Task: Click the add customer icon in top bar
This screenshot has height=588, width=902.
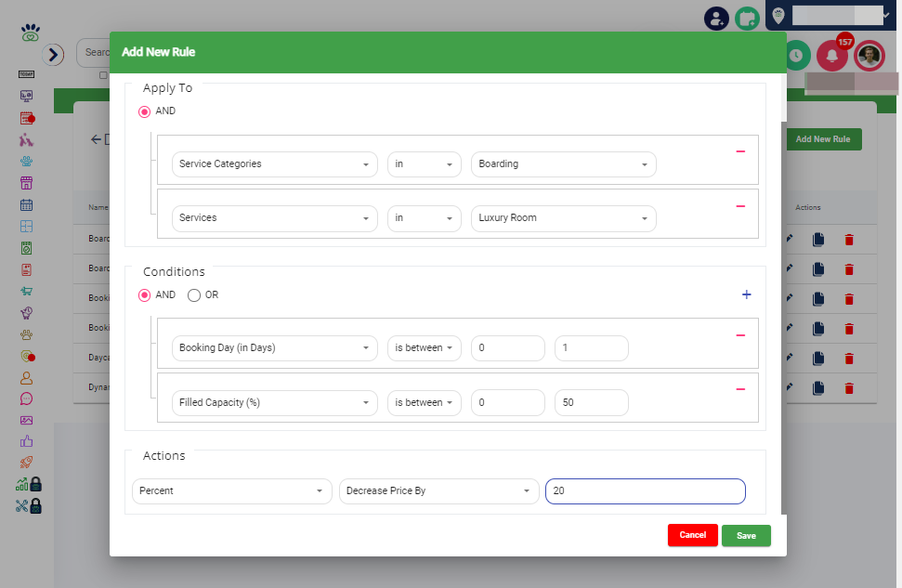Action: coord(716,19)
